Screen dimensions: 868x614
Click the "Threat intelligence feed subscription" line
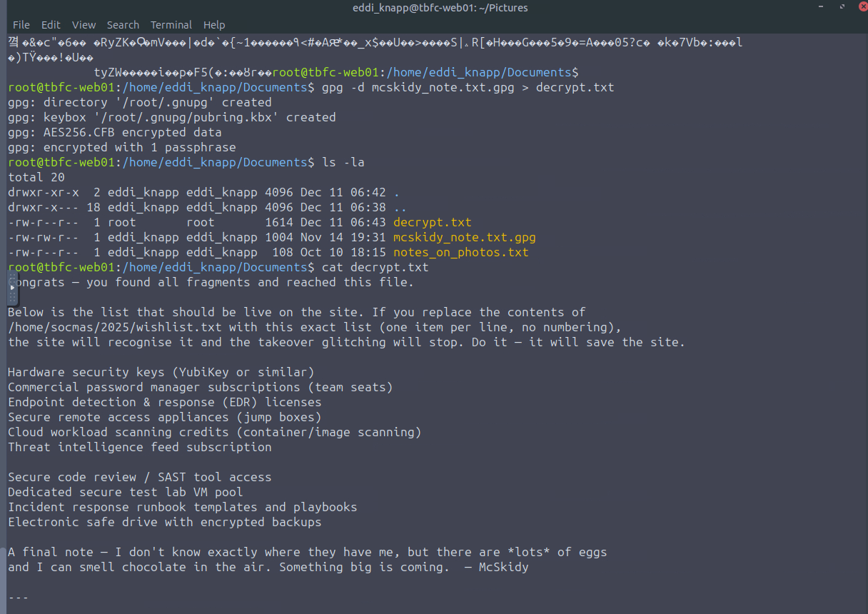point(139,447)
